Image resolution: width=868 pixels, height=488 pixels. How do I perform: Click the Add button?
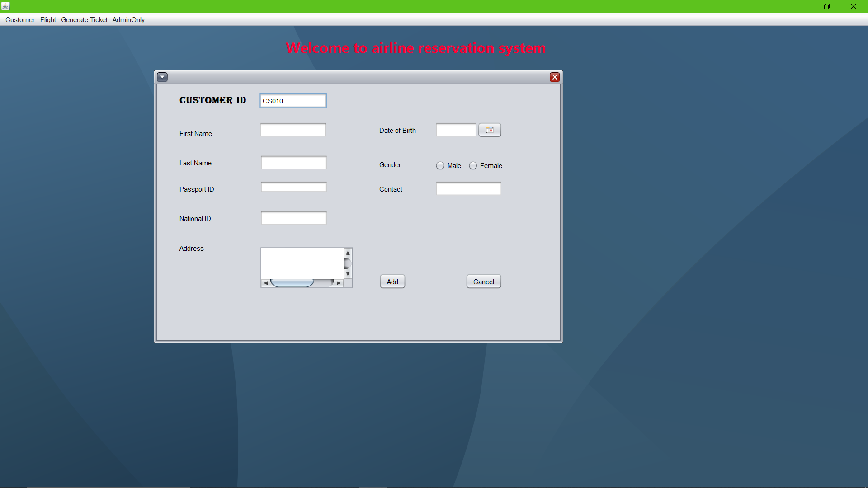[x=392, y=281]
